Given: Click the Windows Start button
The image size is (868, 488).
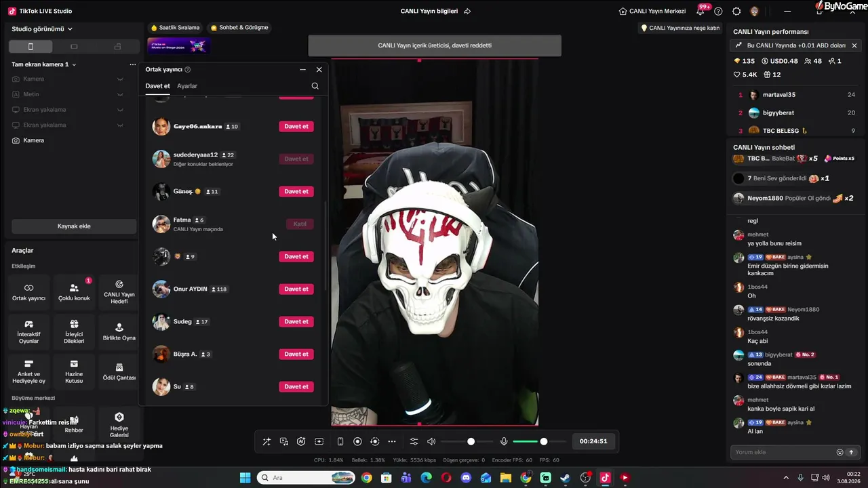Looking at the screenshot, I should (245, 478).
